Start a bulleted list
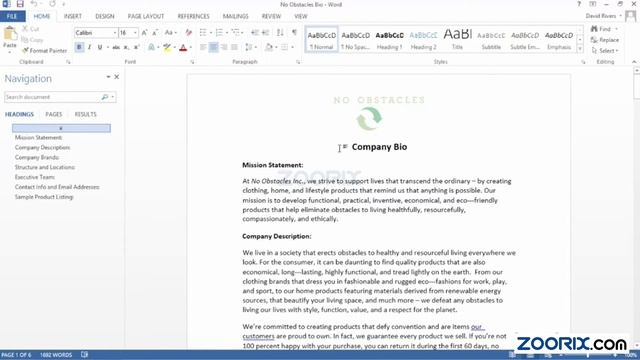640x360 pixels. pos(203,33)
